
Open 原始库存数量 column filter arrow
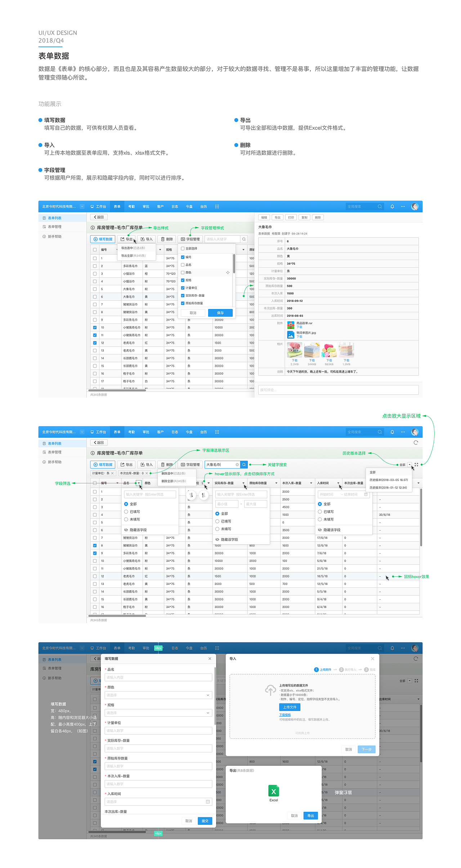[x=276, y=483]
